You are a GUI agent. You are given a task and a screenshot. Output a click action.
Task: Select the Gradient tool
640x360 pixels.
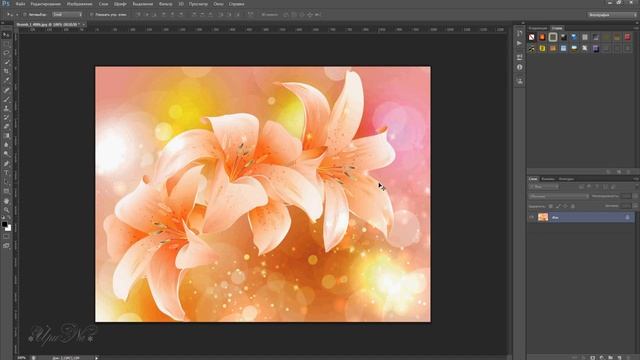pyautogui.click(x=6, y=136)
